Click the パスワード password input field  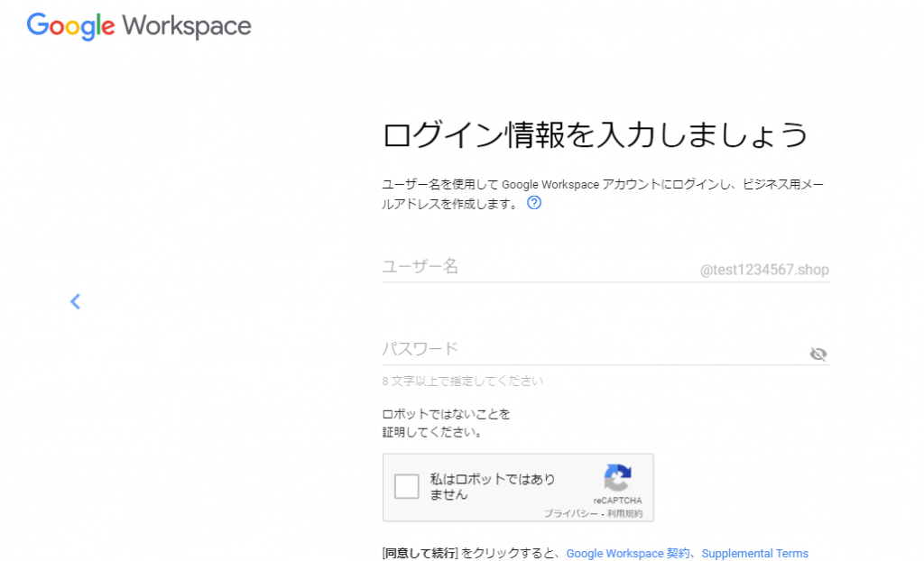click(x=496, y=348)
